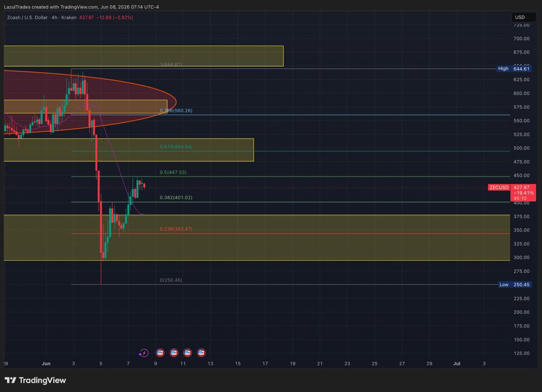The image size is (542, 392).
Task: Click date 5 on the time axis
Action: (101, 363)
